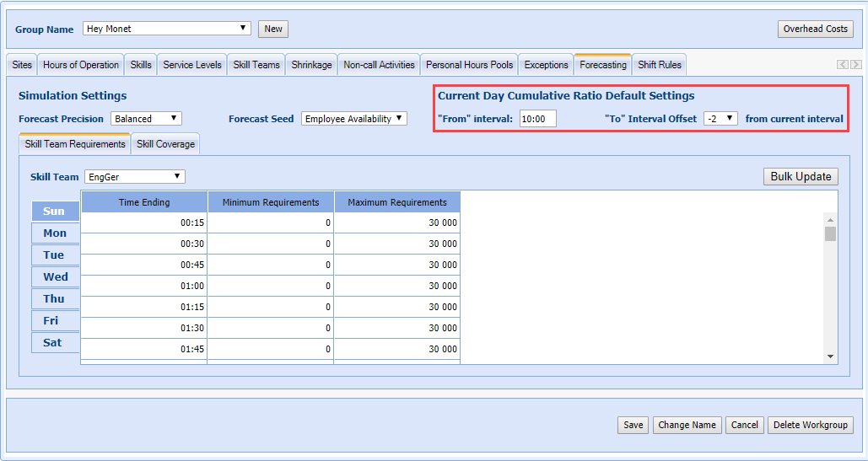
Task: Click scroll down arrow in requirements table
Action: click(830, 356)
